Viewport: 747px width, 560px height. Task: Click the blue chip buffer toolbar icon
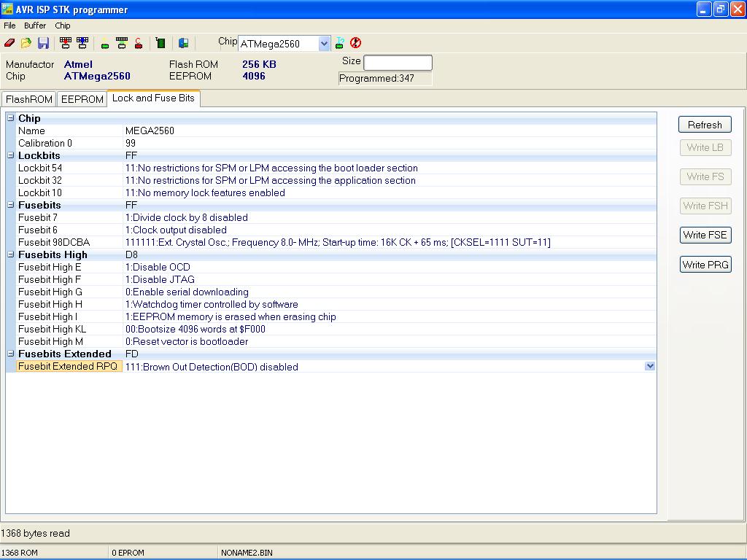pyautogui.click(x=82, y=43)
